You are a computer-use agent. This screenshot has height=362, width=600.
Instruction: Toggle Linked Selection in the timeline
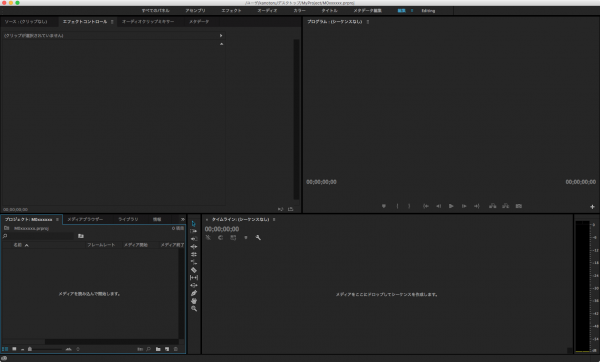click(x=233, y=238)
